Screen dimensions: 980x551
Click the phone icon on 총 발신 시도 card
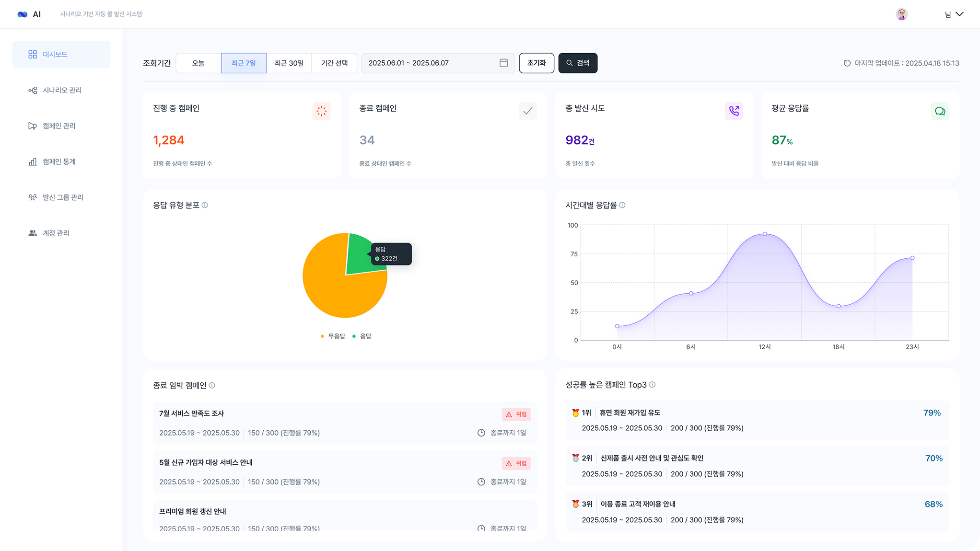point(734,111)
